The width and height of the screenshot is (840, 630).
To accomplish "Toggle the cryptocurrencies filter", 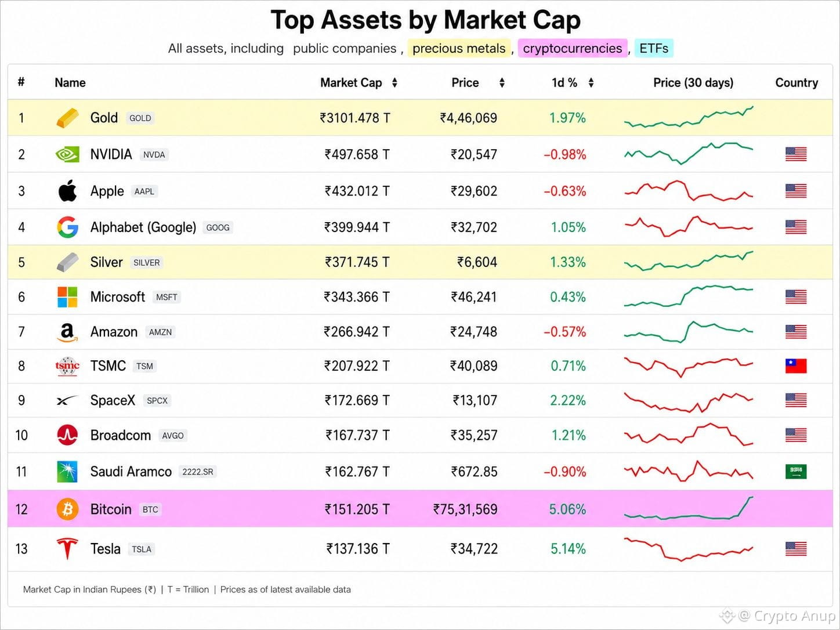I will [x=573, y=48].
